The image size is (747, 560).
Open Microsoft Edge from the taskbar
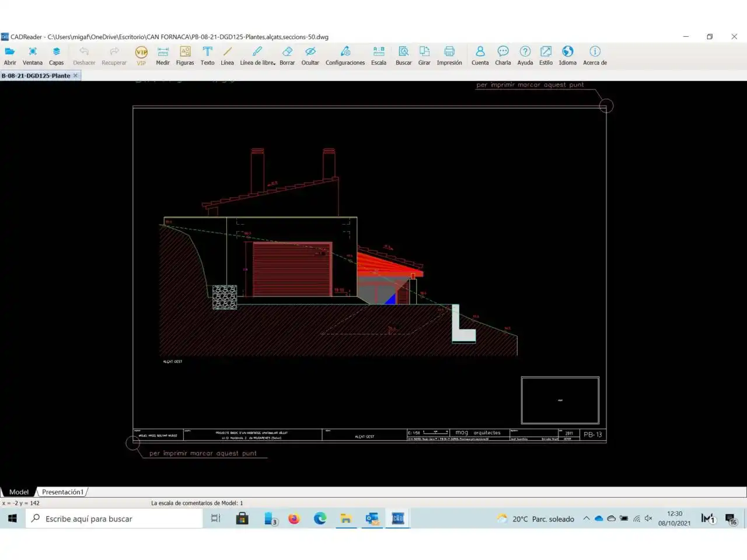[320, 519]
